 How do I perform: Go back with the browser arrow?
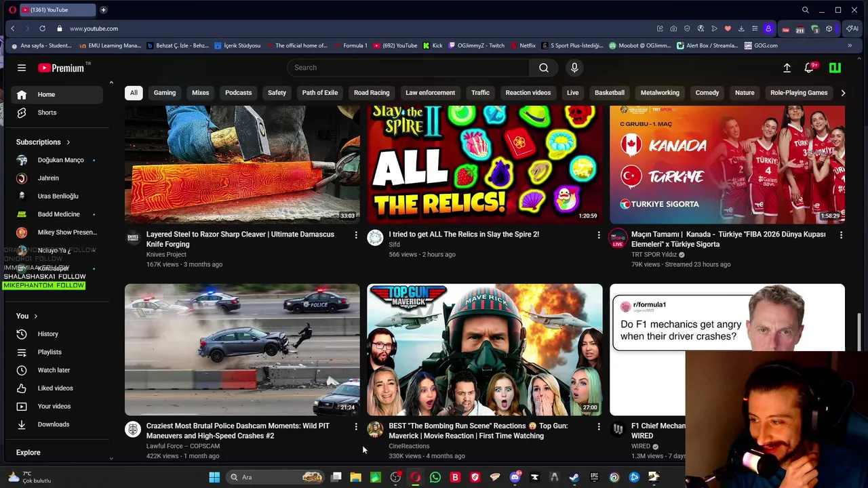[12, 28]
